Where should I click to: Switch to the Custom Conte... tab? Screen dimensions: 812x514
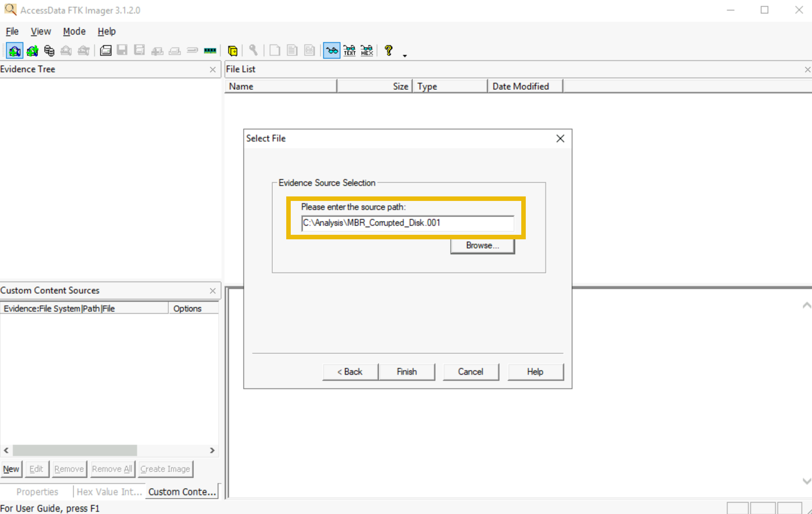(x=182, y=492)
